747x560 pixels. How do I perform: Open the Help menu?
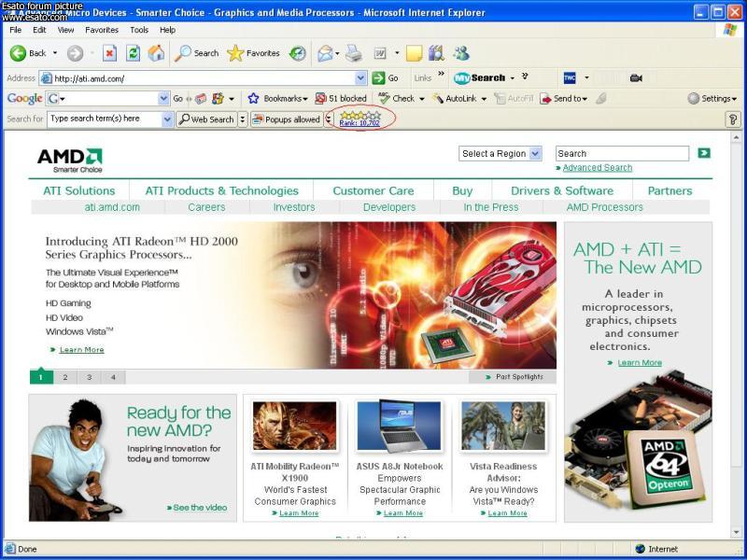click(168, 30)
